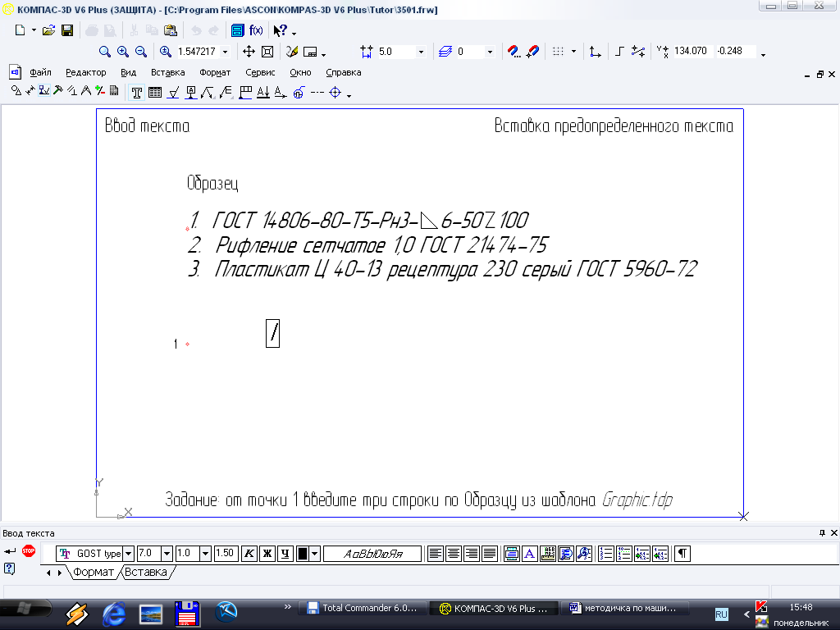Switch to Total Commander taskbar button
This screenshot has height=630, width=840.
tap(362, 608)
